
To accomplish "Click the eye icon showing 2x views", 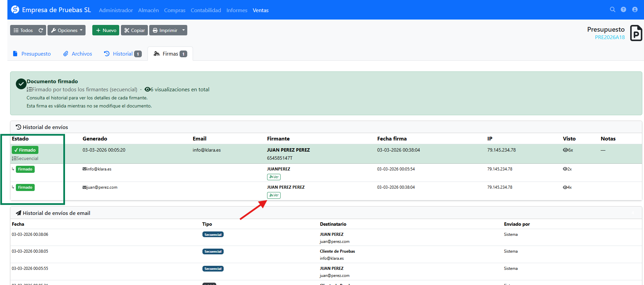I will (x=565, y=169).
